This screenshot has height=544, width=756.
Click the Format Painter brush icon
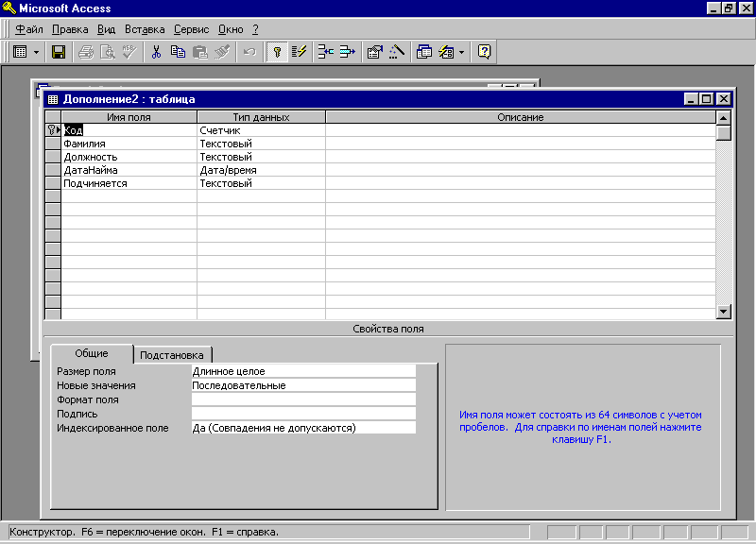click(x=222, y=52)
